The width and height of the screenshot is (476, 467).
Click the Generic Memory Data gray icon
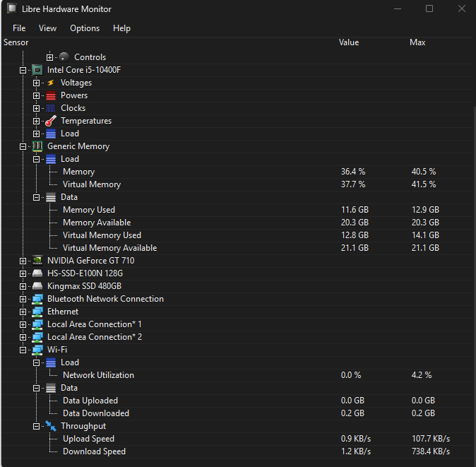tap(51, 197)
